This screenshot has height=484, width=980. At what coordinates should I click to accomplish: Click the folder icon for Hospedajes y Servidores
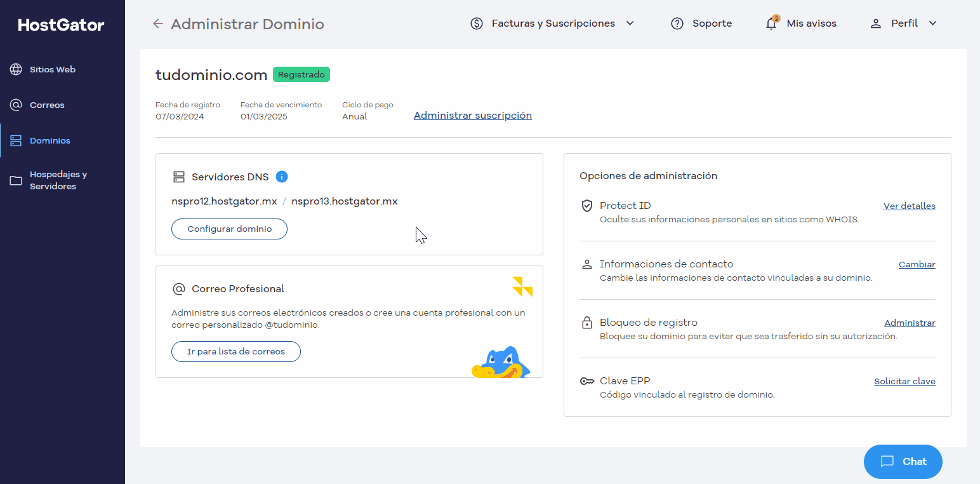pyautogui.click(x=16, y=180)
